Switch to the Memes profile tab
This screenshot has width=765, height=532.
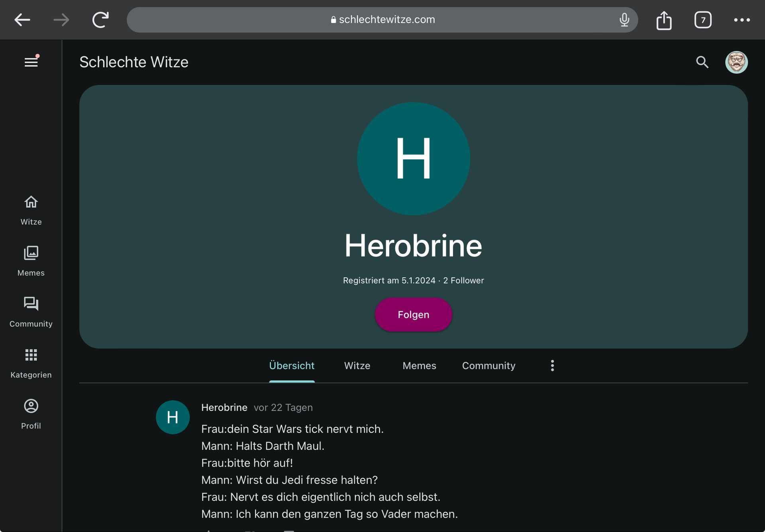pyautogui.click(x=419, y=365)
